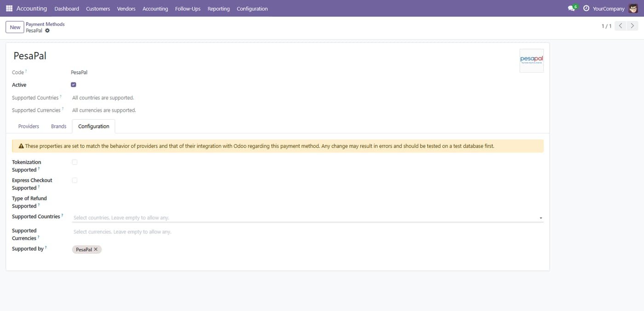
Task: Open the Follow-Ups menu
Action: pos(188,9)
